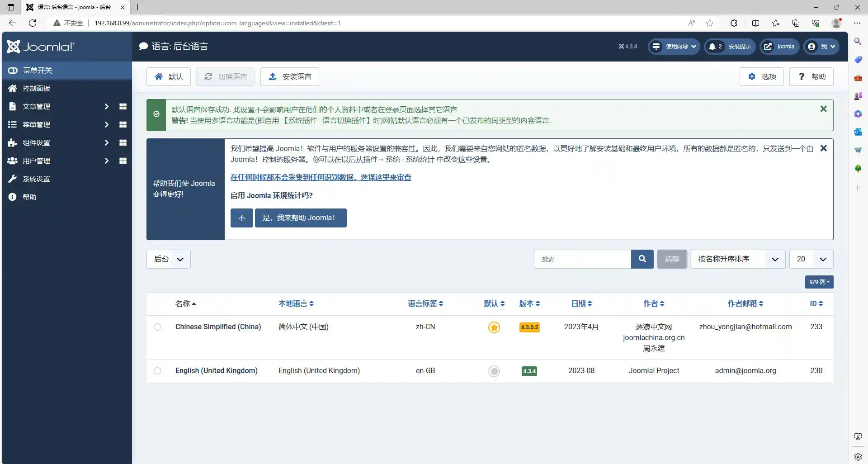Image resolution: width=868 pixels, height=464 pixels.
Task: Click 是，我来帮助 Joomla! button
Action: pos(300,218)
